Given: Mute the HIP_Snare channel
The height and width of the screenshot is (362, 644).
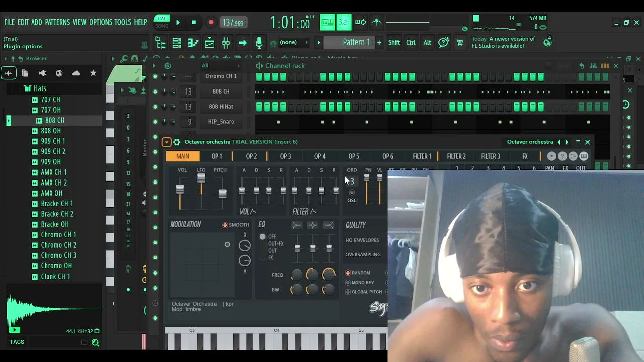Looking at the screenshot, I should (155, 122).
